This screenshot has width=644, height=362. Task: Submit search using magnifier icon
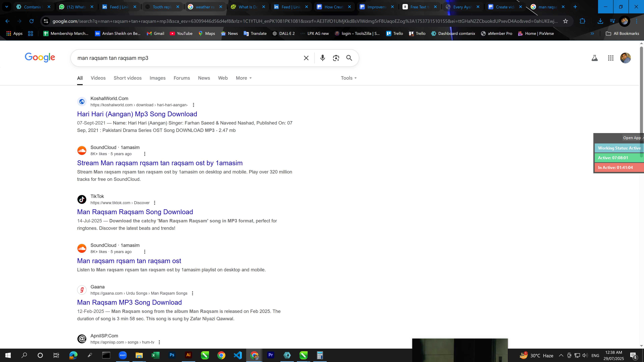pos(349,58)
